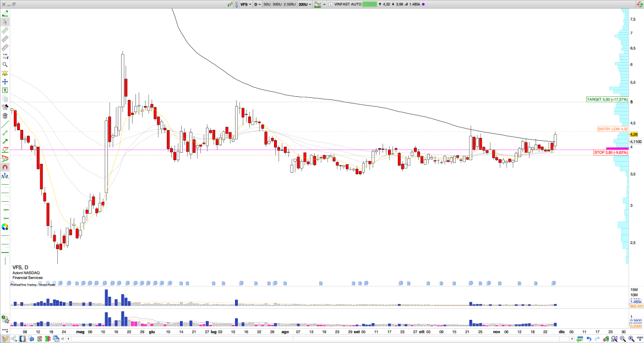Click the trash icon to delete drawings
The width and height of the screenshot is (644, 343).
click(4, 114)
